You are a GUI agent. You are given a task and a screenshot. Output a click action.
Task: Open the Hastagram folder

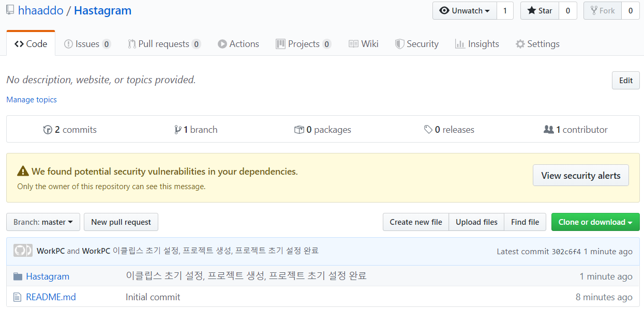pyautogui.click(x=48, y=276)
